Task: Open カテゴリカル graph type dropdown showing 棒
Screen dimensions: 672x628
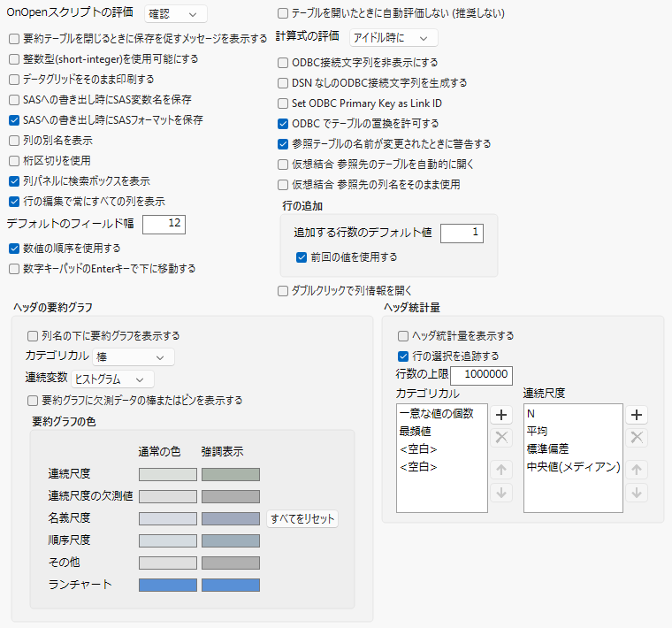Action: (134, 357)
